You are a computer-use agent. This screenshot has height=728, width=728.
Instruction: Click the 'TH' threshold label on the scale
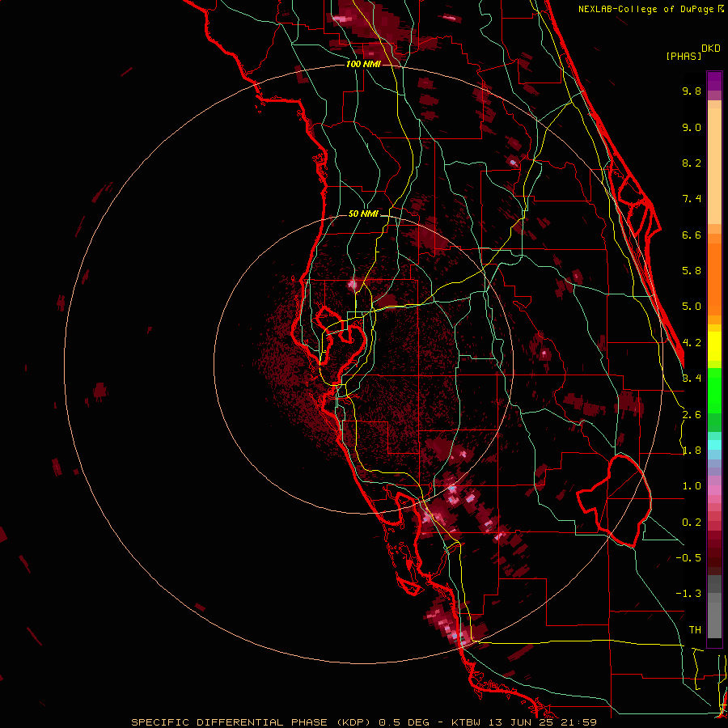click(x=695, y=630)
